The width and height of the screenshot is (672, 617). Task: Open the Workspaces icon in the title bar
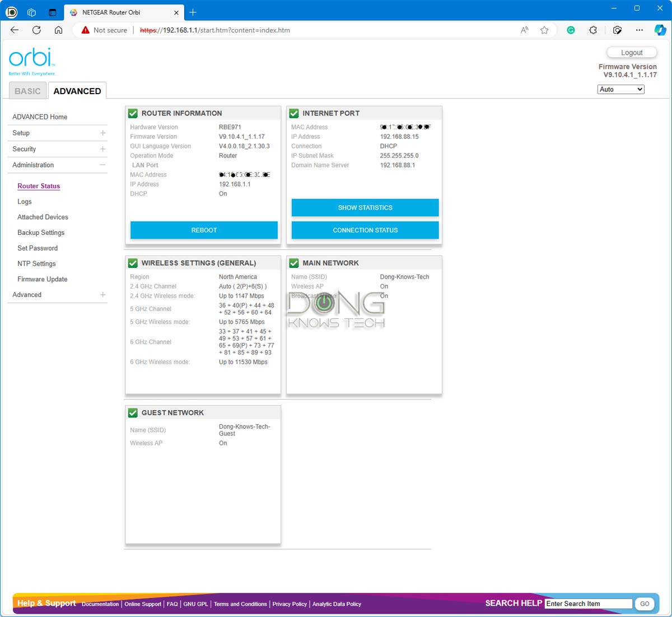(x=32, y=12)
